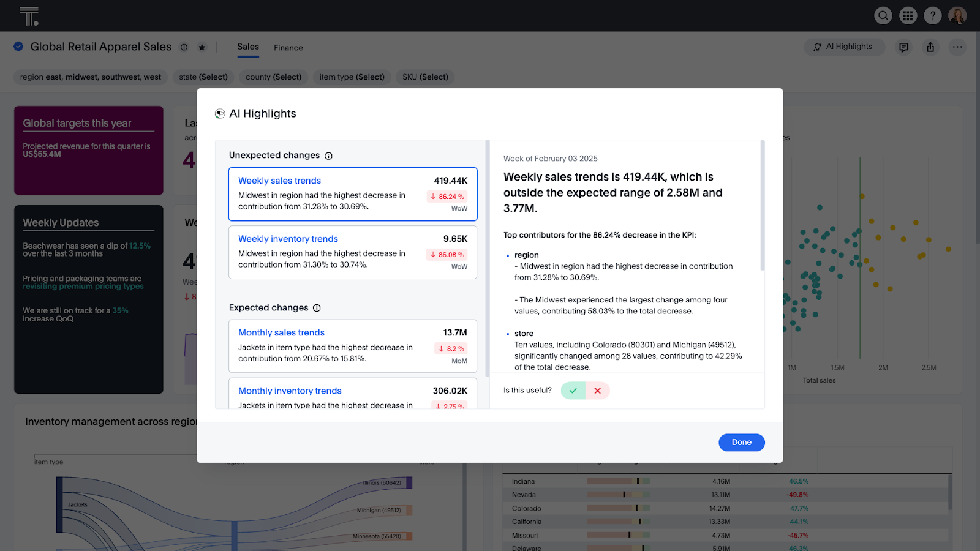The width and height of the screenshot is (980, 551).
Task: Open the user profile avatar
Action: pos(957,15)
